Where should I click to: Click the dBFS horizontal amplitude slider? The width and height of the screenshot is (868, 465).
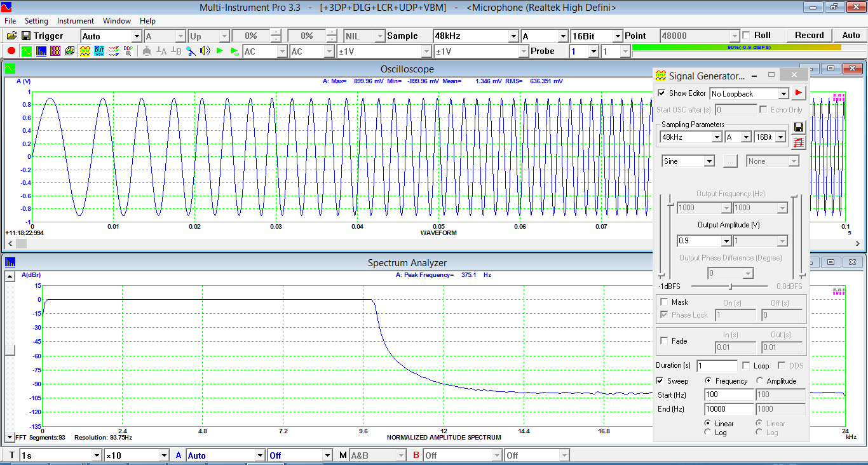tap(730, 286)
